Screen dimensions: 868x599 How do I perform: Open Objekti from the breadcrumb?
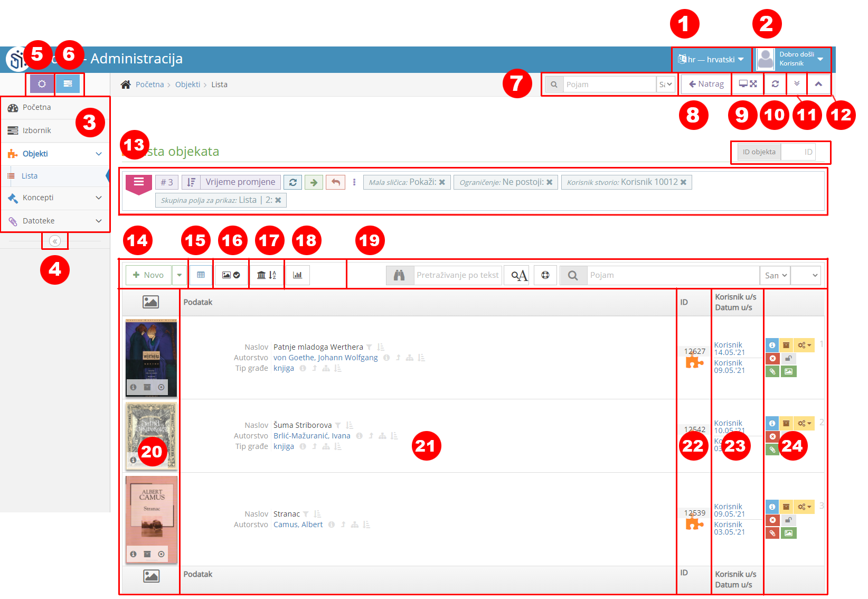[x=187, y=84]
